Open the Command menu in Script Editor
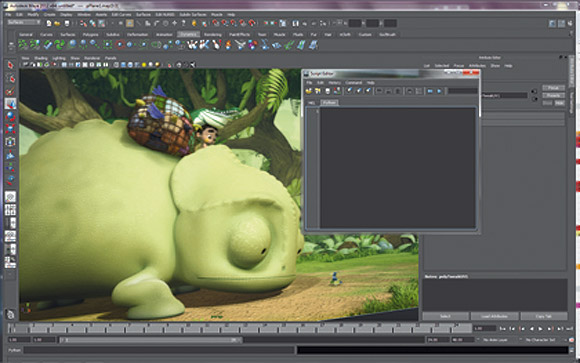 point(353,83)
